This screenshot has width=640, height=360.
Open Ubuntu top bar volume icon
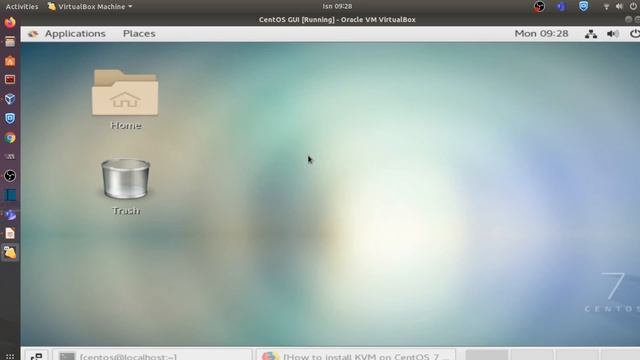pos(619,7)
